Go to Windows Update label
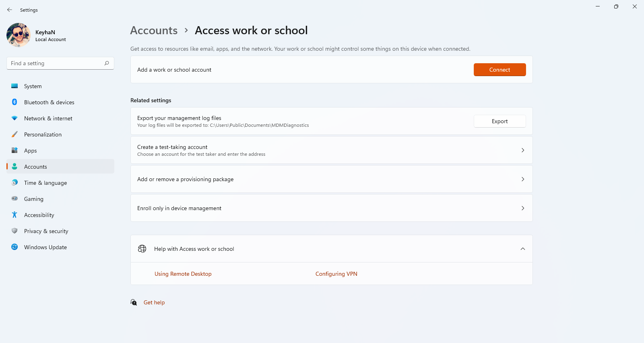Image resolution: width=644 pixels, height=343 pixels. pyautogui.click(x=45, y=247)
